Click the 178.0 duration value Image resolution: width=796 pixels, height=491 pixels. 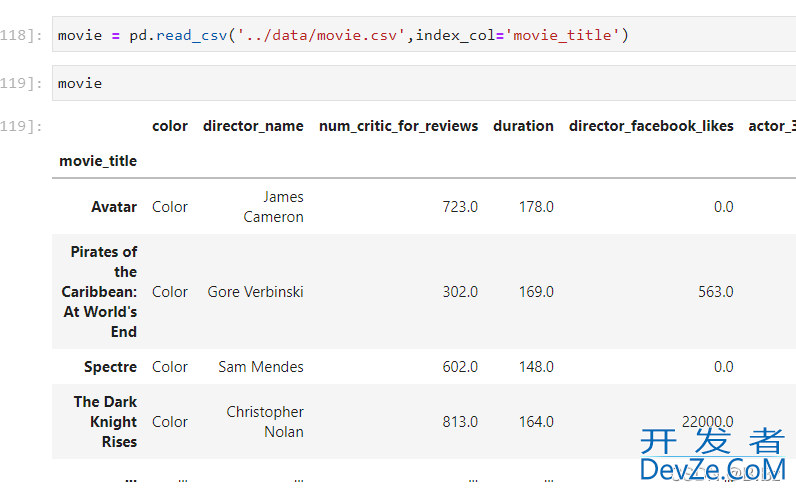click(x=536, y=207)
